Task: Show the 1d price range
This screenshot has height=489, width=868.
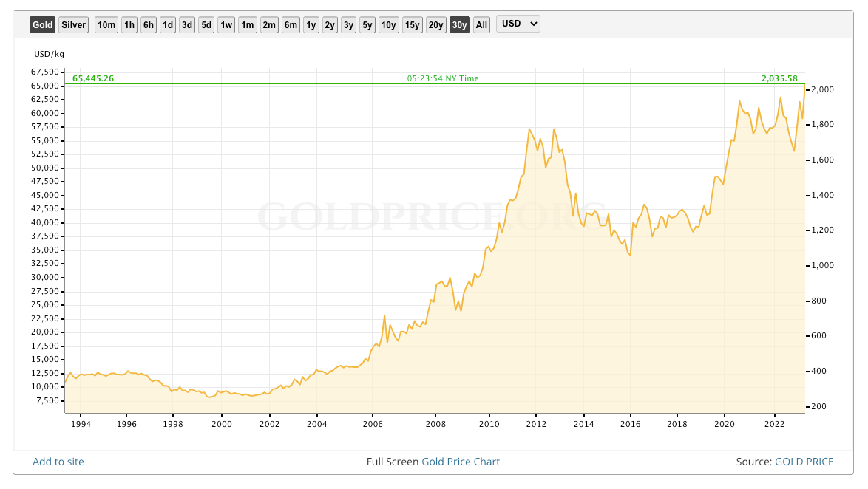Action: click(x=168, y=25)
